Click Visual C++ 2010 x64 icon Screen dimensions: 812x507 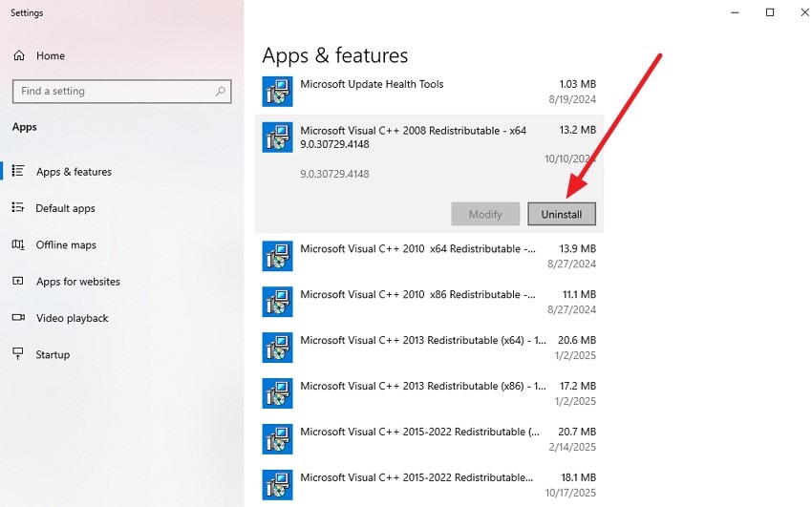click(x=278, y=256)
